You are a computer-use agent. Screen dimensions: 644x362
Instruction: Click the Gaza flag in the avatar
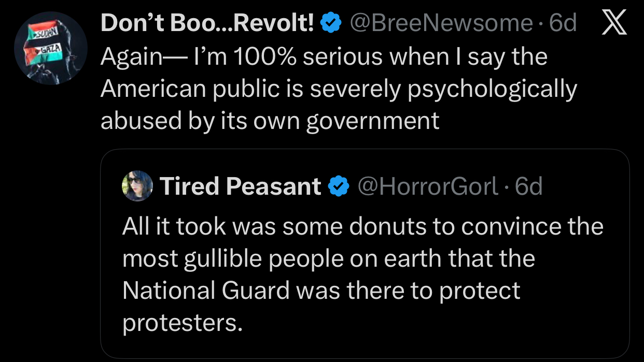[x=49, y=50]
